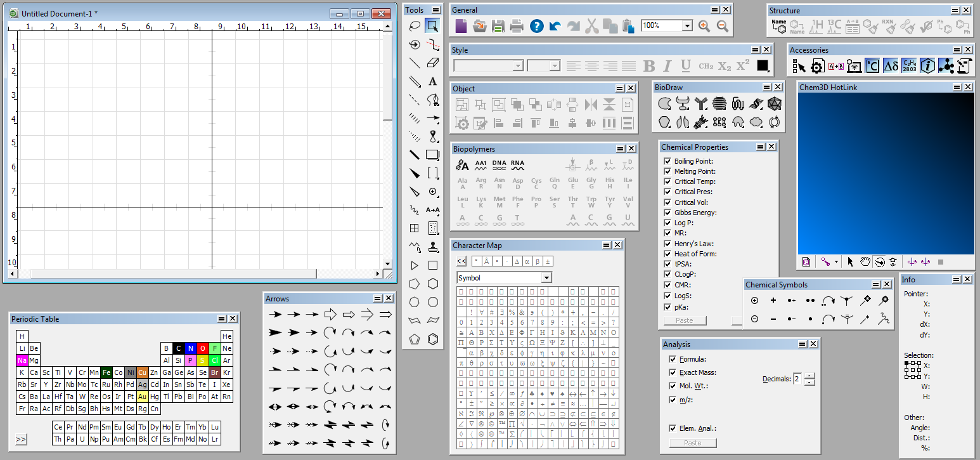Click the << button in Character Map

click(x=461, y=261)
